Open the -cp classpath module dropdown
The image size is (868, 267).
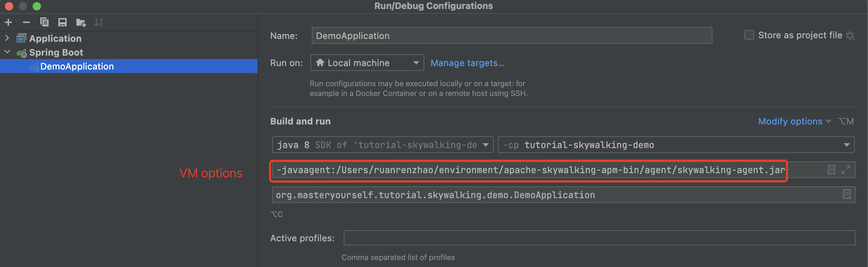pyautogui.click(x=676, y=145)
